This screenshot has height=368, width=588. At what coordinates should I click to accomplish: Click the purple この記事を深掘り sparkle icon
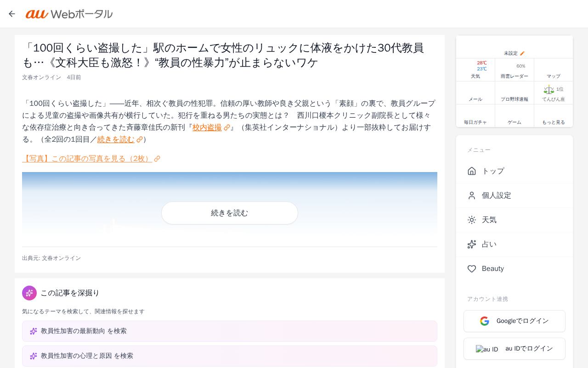pyautogui.click(x=29, y=293)
